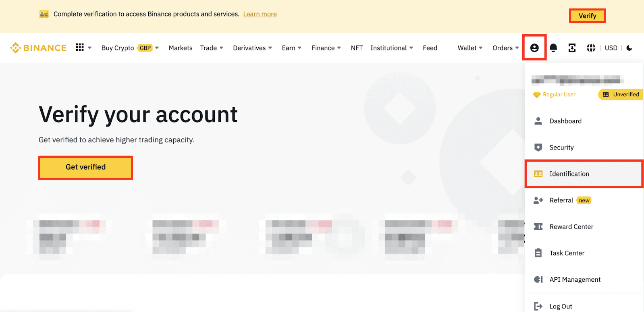Select Identification in the account menu
644x312 pixels.
tap(584, 174)
